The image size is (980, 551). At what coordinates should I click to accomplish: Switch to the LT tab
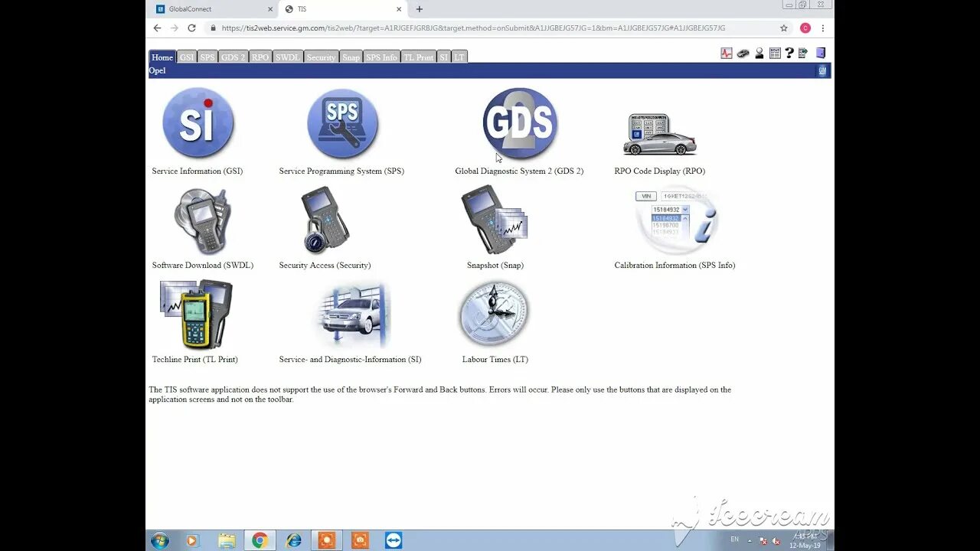click(459, 57)
